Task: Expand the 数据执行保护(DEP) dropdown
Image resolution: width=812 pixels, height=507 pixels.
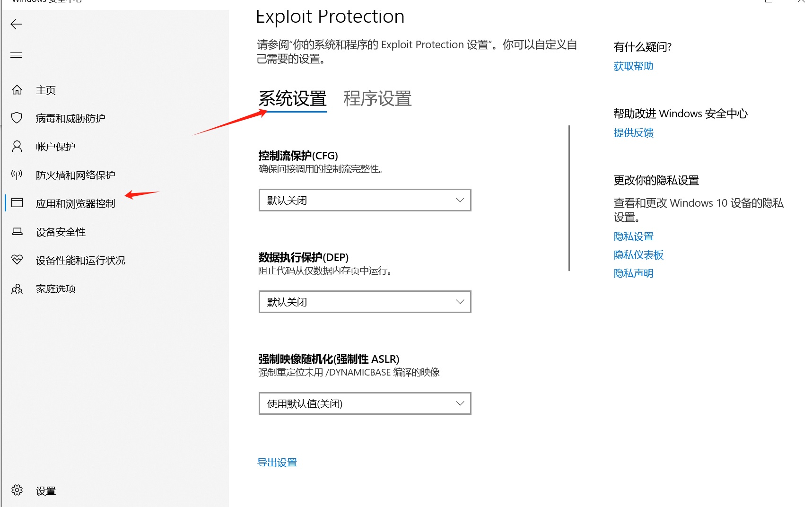Action: click(365, 302)
